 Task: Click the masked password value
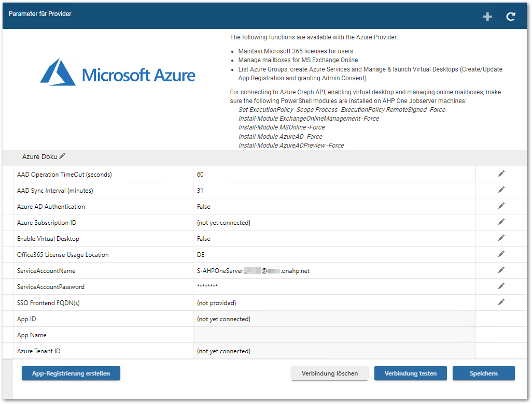point(207,286)
